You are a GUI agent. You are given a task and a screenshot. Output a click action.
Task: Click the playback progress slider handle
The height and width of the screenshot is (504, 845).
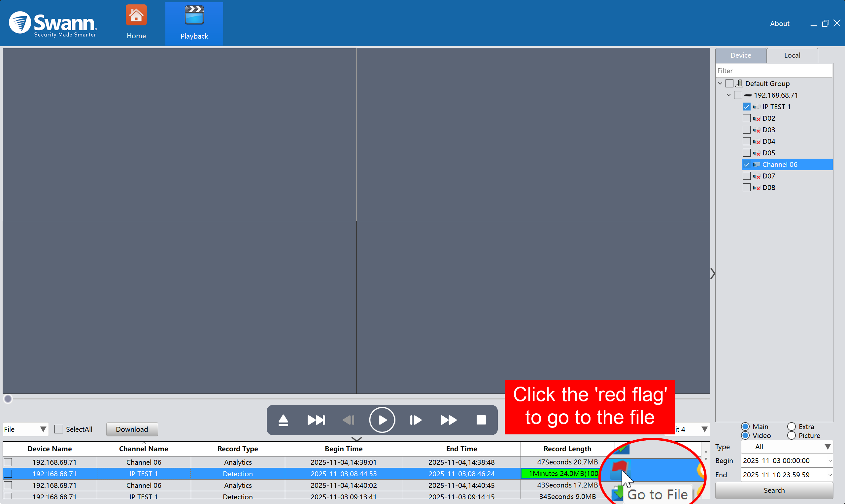[8, 399]
